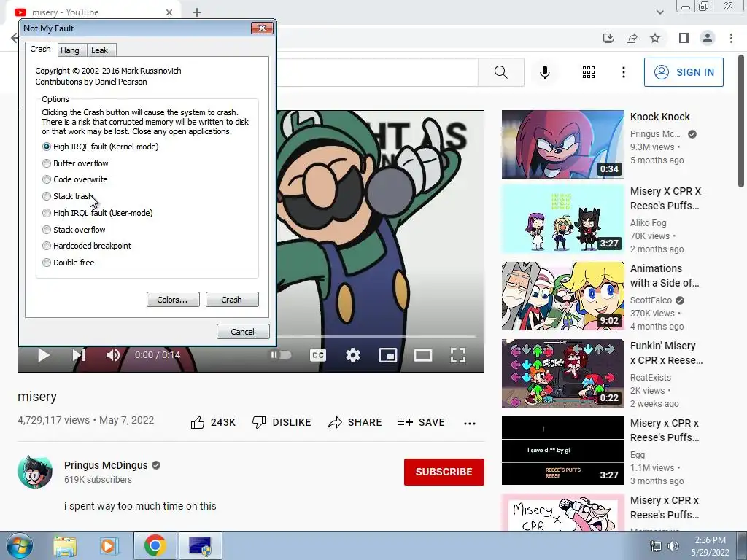747x560 pixels.
Task: Click the YouTube SIGN IN button
Action: [684, 72]
